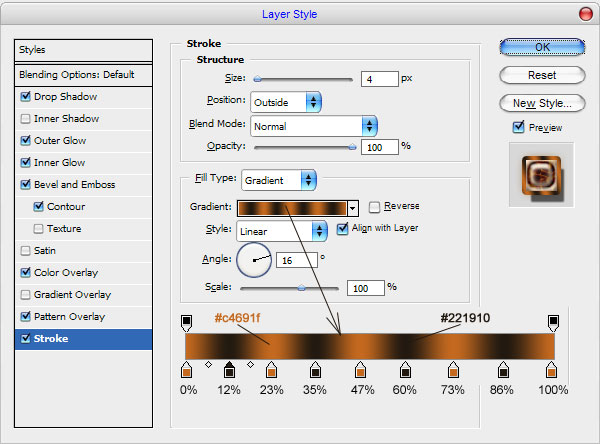The height and width of the screenshot is (444, 600).
Task: Open the Blend Mode dropdown
Action: click(x=314, y=126)
